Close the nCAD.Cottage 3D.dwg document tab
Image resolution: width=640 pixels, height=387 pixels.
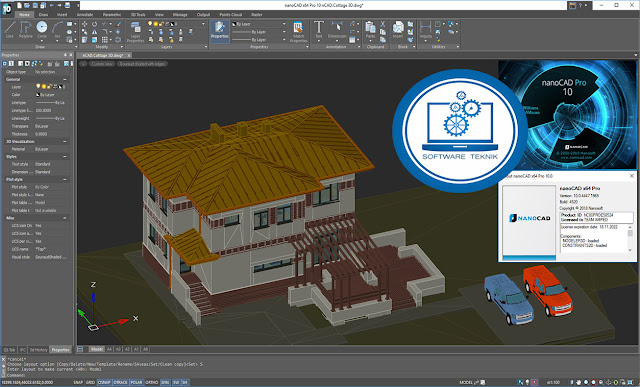tap(129, 55)
